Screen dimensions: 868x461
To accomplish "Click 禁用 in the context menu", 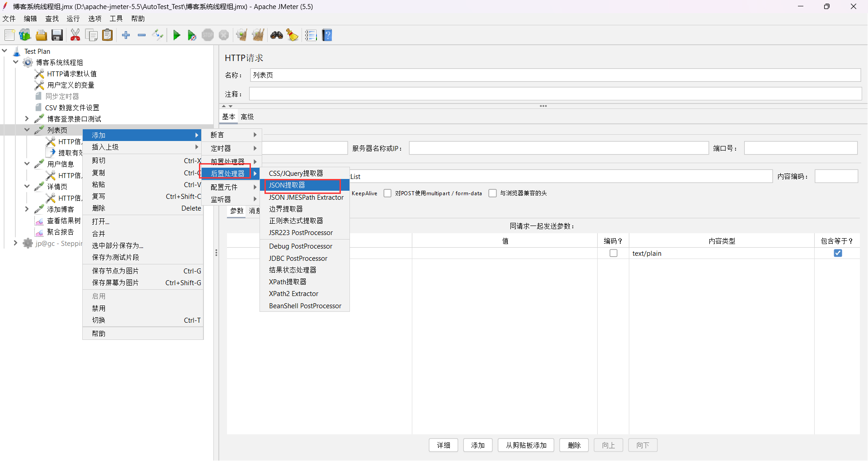I will 143,309.
